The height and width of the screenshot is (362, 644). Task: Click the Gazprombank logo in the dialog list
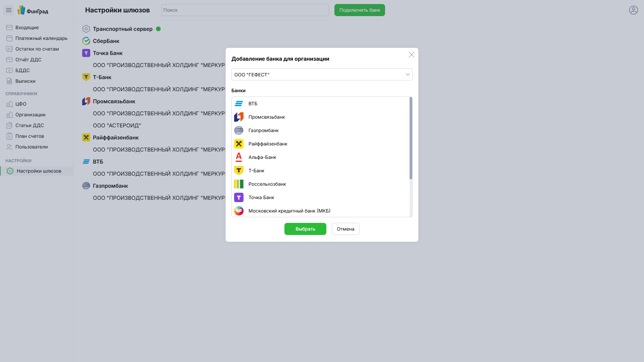click(x=239, y=130)
